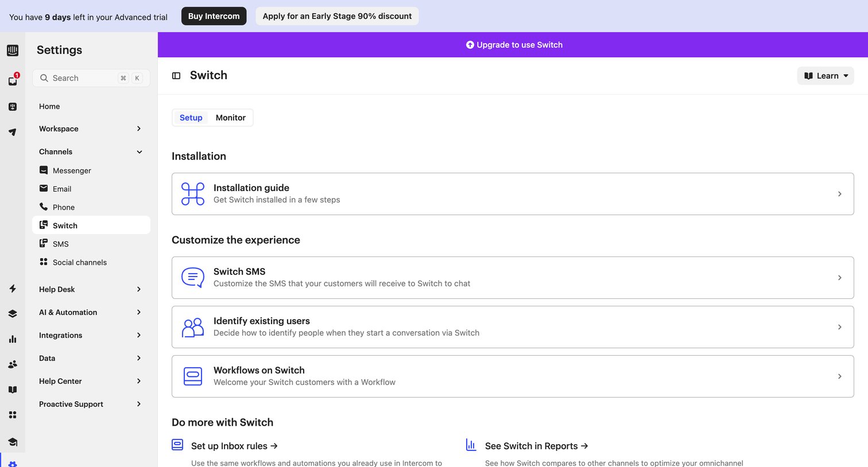868x467 pixels.
Task: Click the sidebar toggle icon beside Switch title
Action: [x=176, y=76]
